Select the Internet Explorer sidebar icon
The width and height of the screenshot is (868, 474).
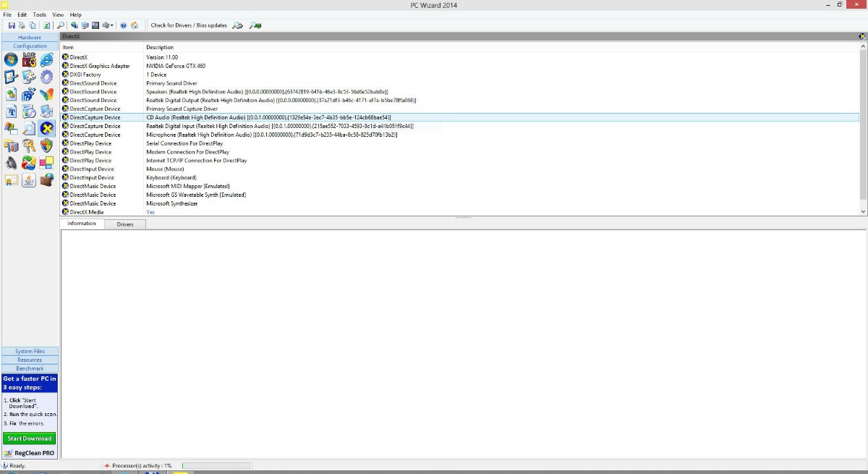(46, 59)
